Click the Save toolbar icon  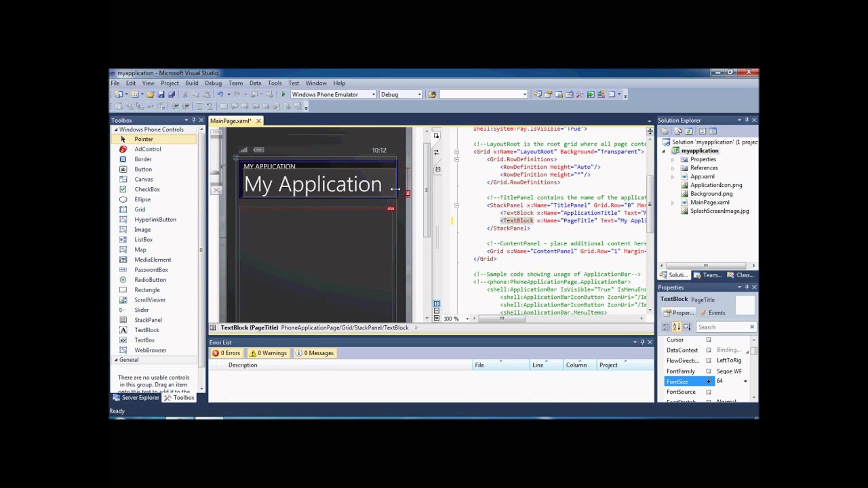(161, 94)
